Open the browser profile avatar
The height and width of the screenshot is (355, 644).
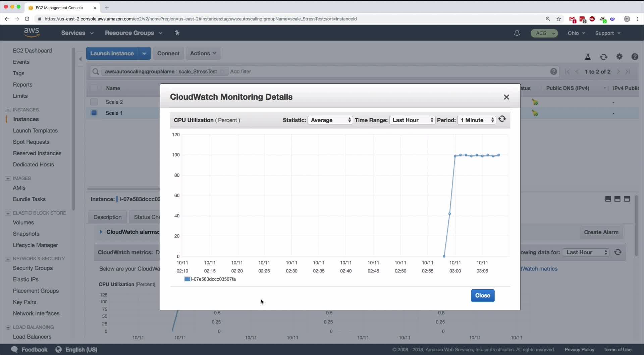(x=627, y=19)
